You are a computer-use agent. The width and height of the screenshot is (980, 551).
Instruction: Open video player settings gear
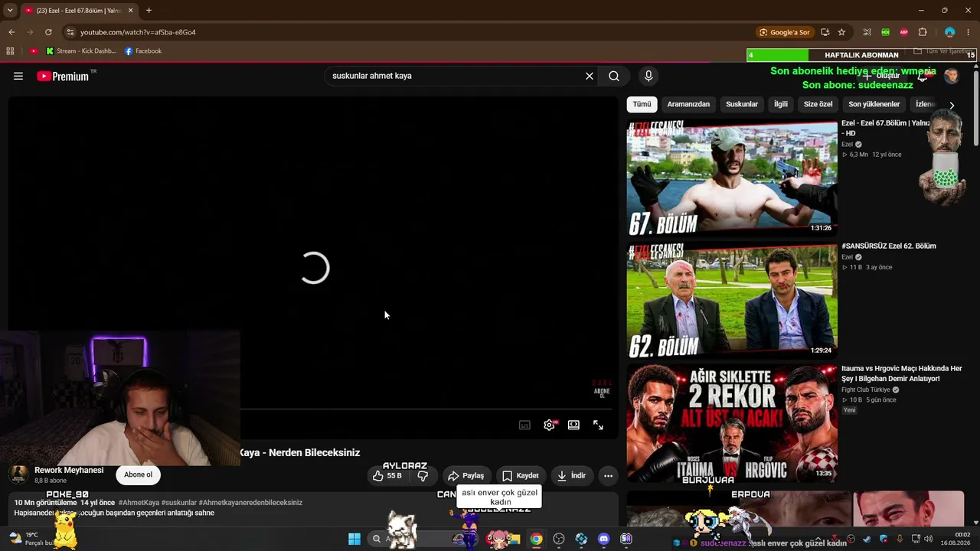549,425
